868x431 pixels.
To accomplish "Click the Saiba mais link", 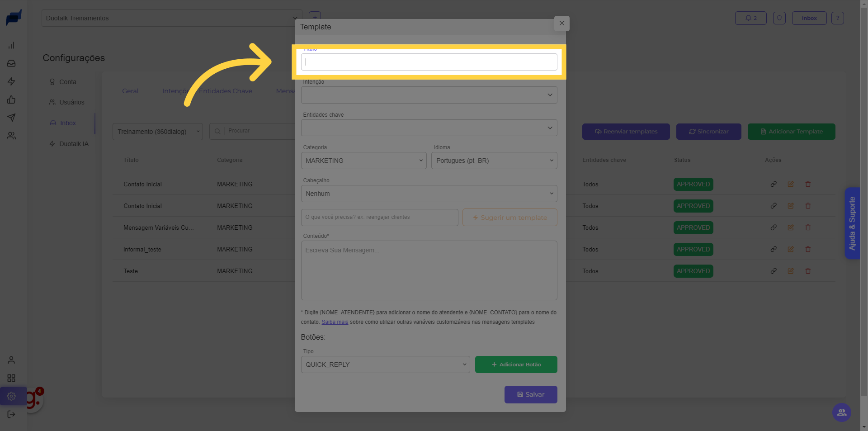I will coord(335,322).
